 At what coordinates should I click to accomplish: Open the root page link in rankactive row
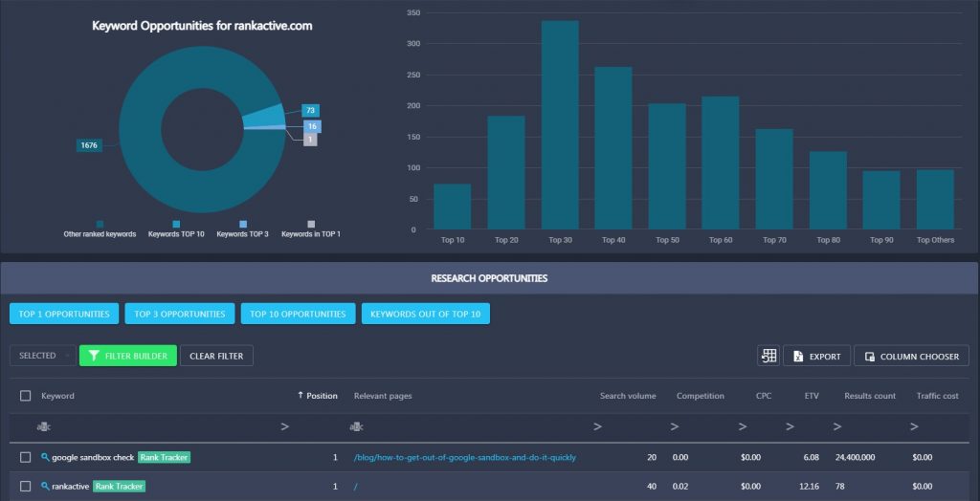pos(355,486)
